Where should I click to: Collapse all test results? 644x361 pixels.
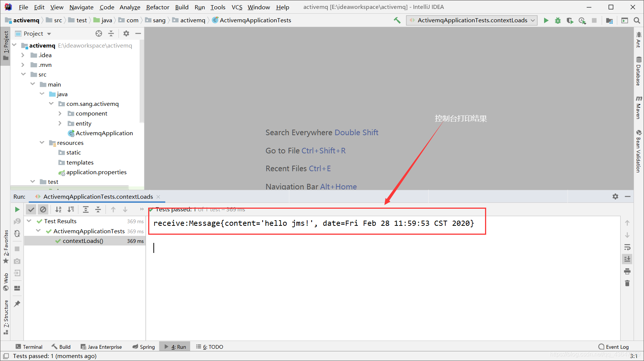pyautogui.click(x=98, y=209)
